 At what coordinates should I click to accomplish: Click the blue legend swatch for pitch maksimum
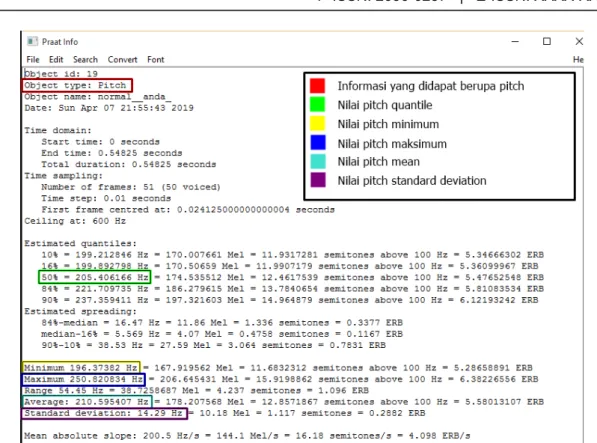pos(318,142)
